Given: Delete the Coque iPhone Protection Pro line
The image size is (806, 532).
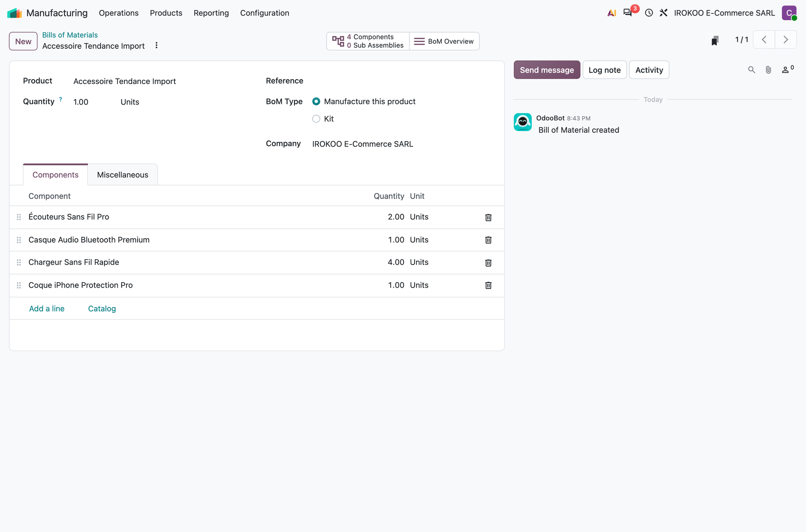Looking at the screenshot, I should [488, 286].
